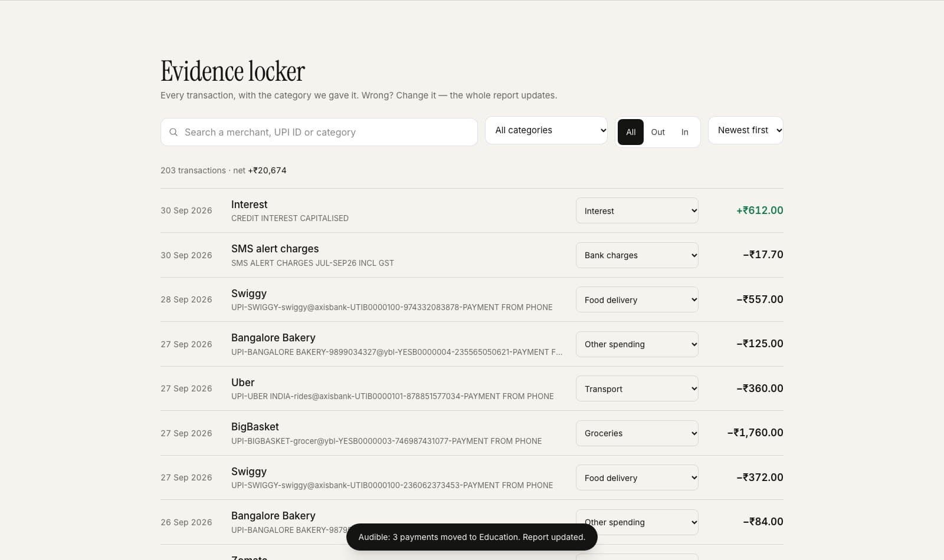Click the −₹360.00 amount
Screen dimensions: 944x560
tap(760, 388)
